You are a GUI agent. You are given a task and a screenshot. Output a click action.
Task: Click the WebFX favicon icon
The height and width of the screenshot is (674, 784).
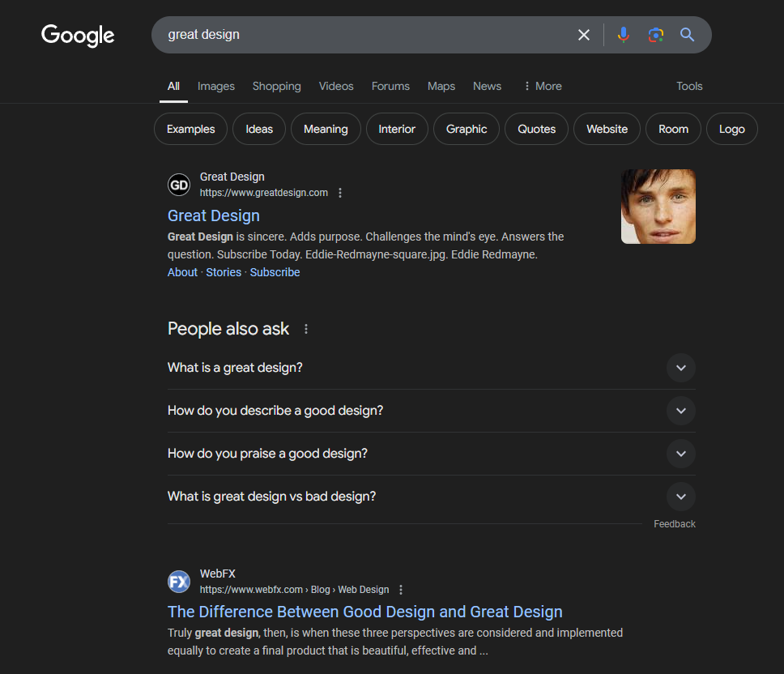click(x=179, y=582)
